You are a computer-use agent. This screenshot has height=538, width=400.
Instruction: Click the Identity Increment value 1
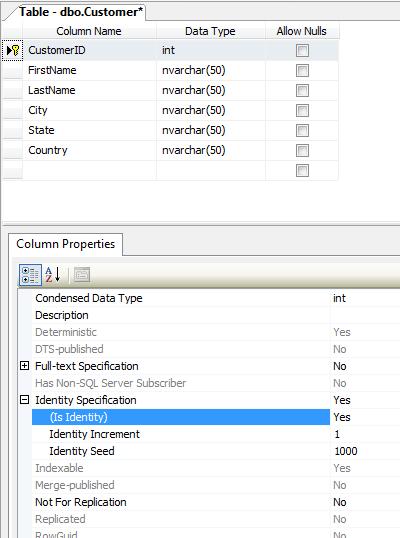[x=365, y=434]
